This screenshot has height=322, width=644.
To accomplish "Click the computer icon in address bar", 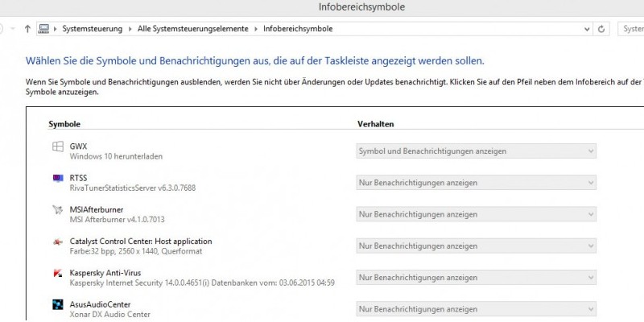I will (x=43, y=29).
